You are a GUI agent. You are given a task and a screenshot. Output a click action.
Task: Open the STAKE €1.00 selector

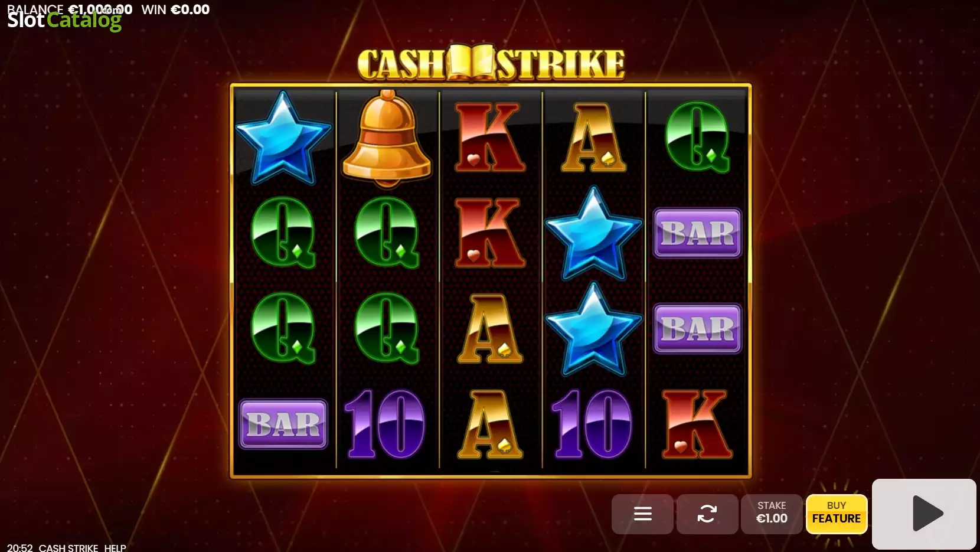pos(772,514)
